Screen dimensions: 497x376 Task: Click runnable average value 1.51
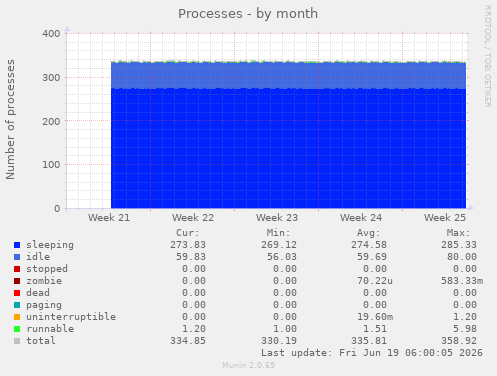tap(375, 329)
